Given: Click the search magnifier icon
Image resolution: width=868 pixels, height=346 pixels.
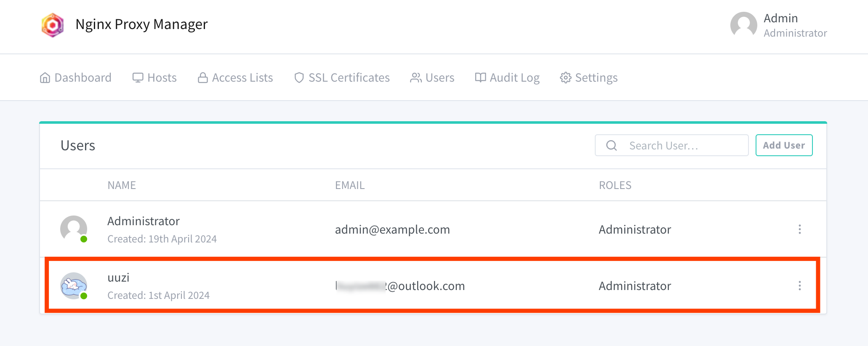Looking at the screenshot, I should pos(611,146).
